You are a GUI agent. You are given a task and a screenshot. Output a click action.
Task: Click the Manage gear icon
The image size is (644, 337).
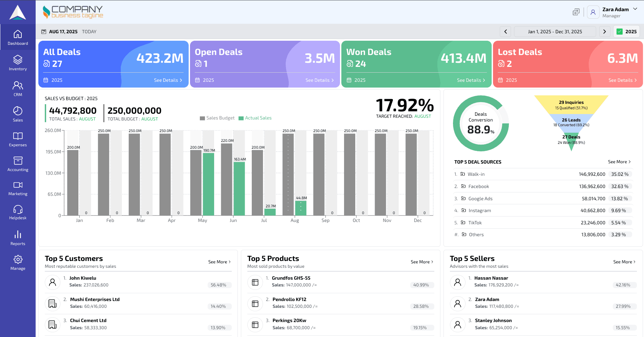(x=18, y=260)
